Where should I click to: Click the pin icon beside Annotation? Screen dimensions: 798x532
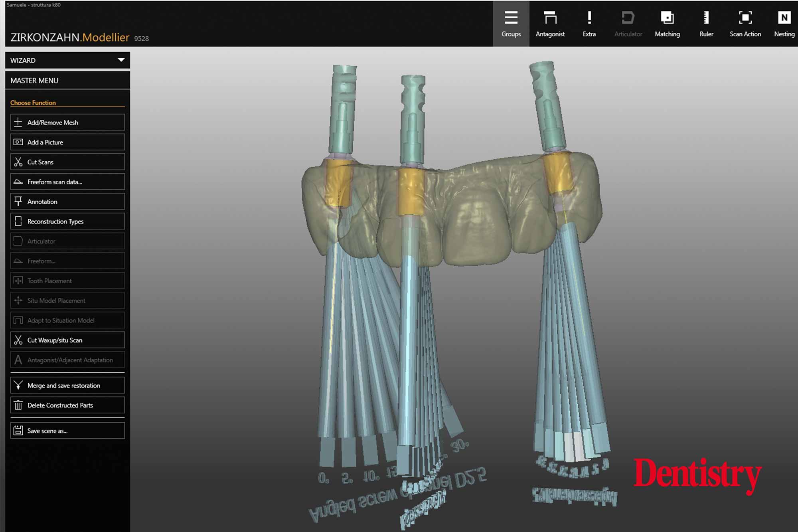tap(18, 202)
